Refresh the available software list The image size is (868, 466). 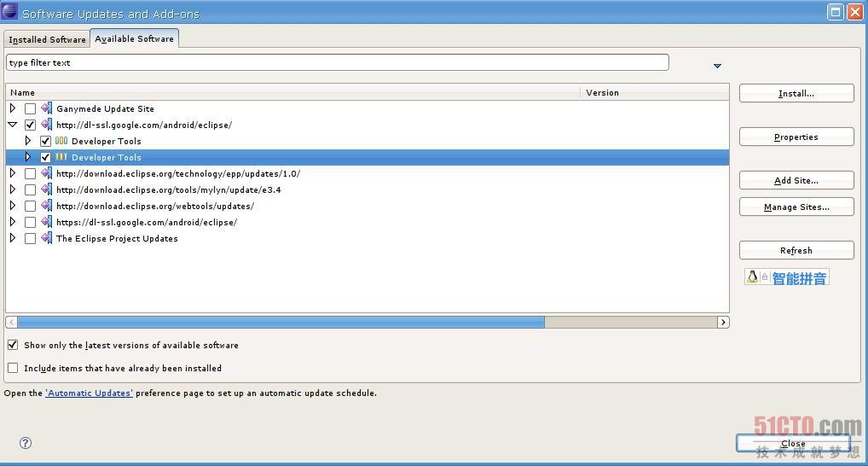pyautogui.click(x=796, y=250)
